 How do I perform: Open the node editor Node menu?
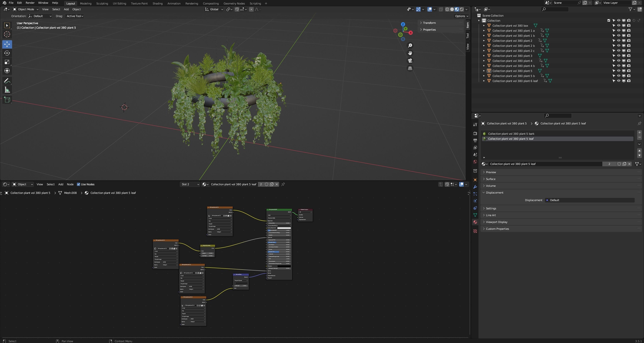(x=70, y=184)
